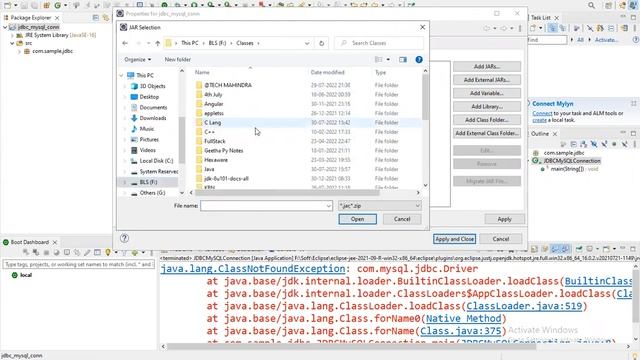
Task: Click New Task icon in Task List
Action: point(533,28)
